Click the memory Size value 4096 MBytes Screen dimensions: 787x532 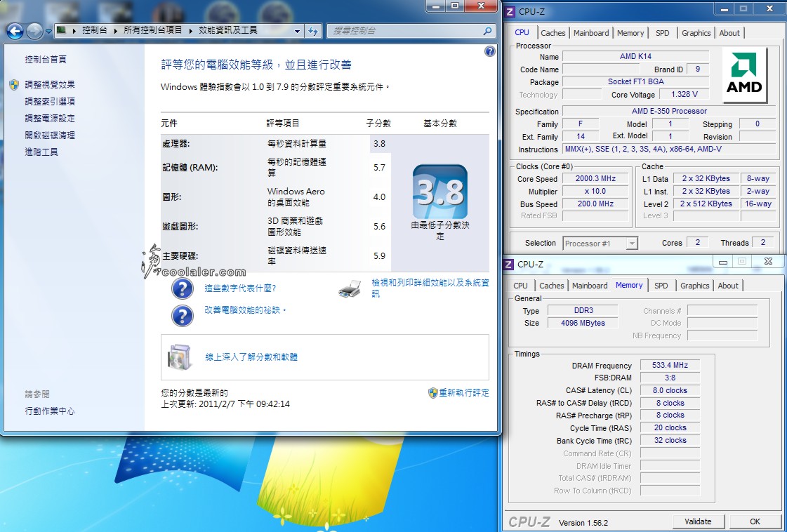pyautogui.click(x=583, y=323)
